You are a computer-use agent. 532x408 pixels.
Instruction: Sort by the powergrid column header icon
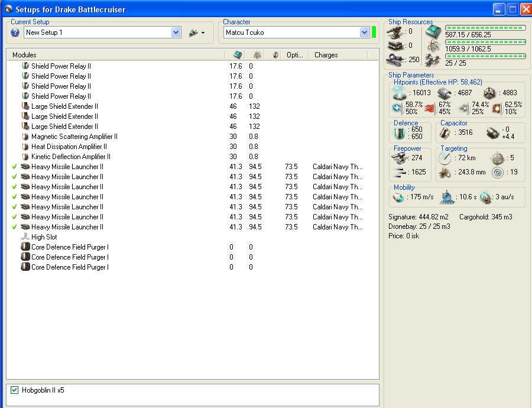coord(257,55)
